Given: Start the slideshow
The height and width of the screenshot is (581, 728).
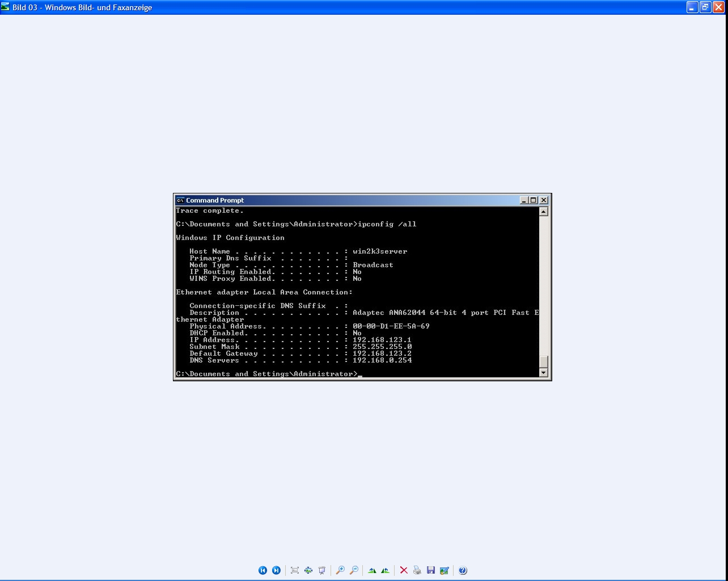Looking at the screenshot, I should pos(322,570).
